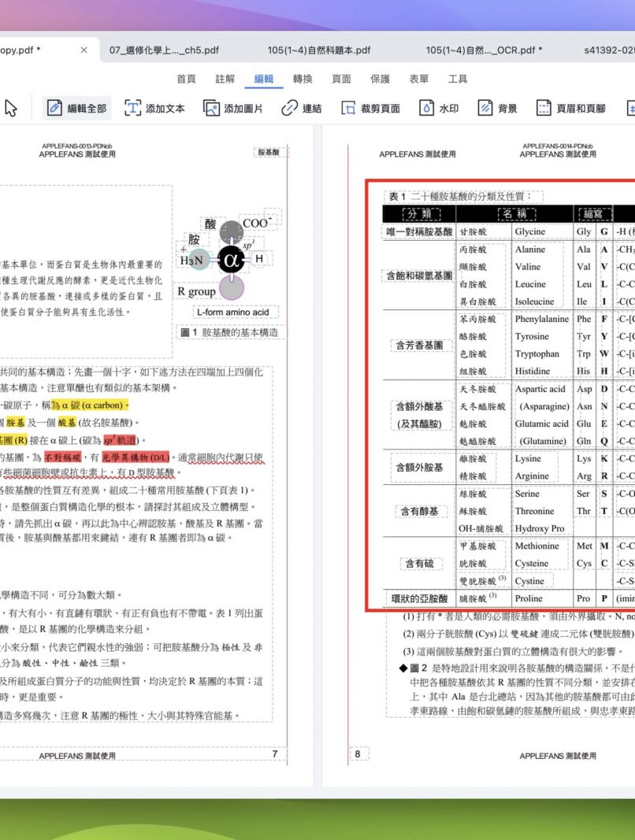Open the Watermark (水印) tool
Screen dimensions: 635x840
click(x=439, y=109)
